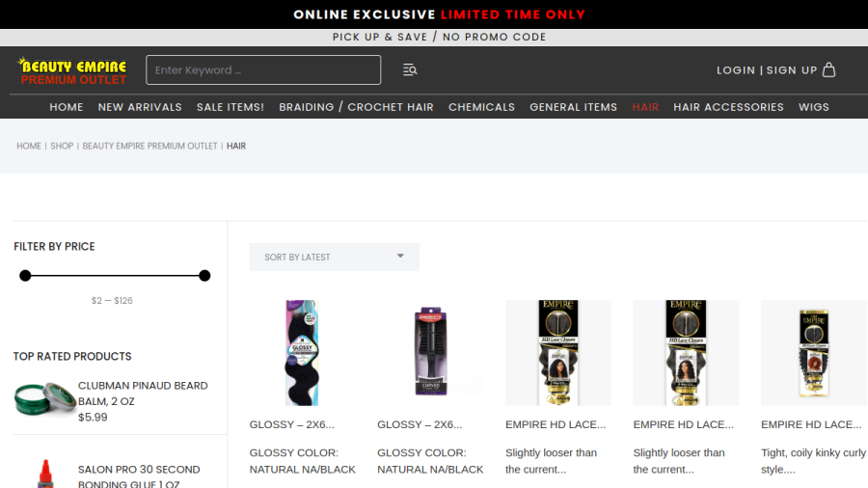The image size is (868, 488).
Task: Click the $5.99 price text
Action: point(93,418)
